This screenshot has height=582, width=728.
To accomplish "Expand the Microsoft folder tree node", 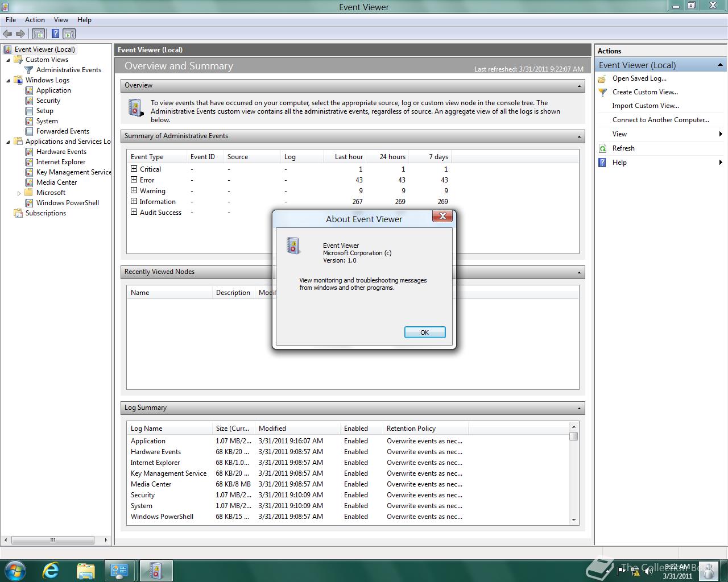I will (x=19, y=193).
